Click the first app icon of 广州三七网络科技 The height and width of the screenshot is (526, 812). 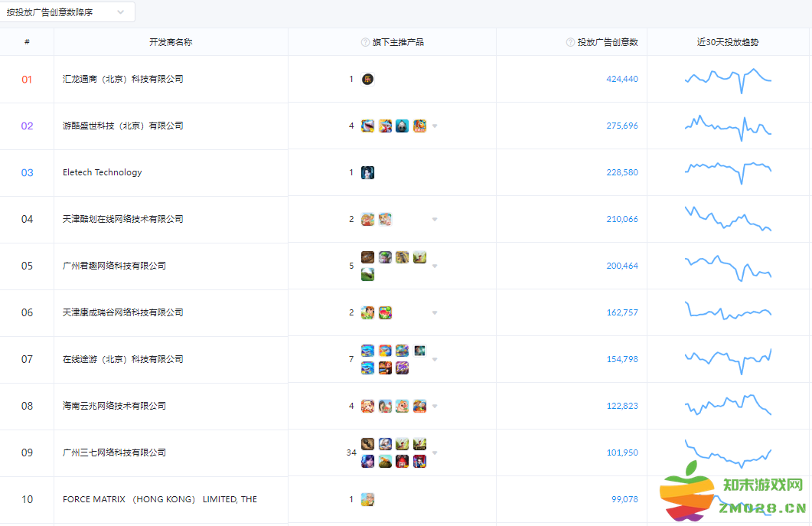(367, 443)
